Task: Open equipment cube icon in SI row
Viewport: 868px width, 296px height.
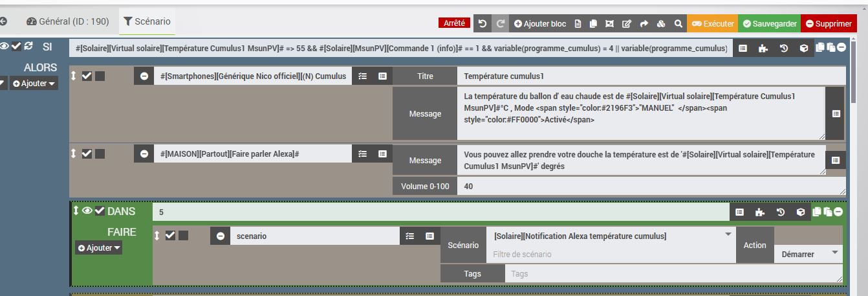Action: (x=803, y=48)
